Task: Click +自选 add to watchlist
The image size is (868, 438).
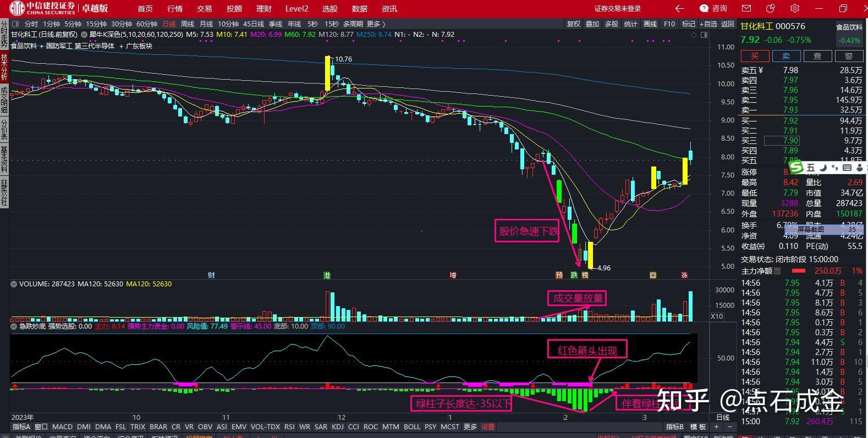Action: coord(707,24)
